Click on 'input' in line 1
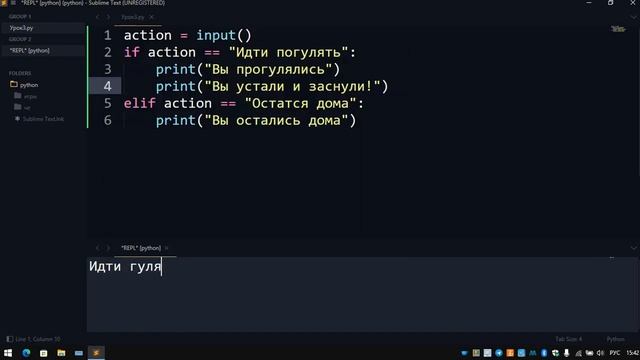Viewport: 640px width, 360px height. pos(216,36)
